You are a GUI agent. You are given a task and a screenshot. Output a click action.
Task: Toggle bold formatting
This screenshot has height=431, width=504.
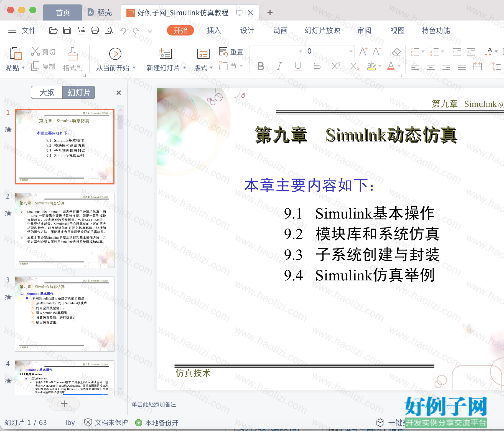261,66
